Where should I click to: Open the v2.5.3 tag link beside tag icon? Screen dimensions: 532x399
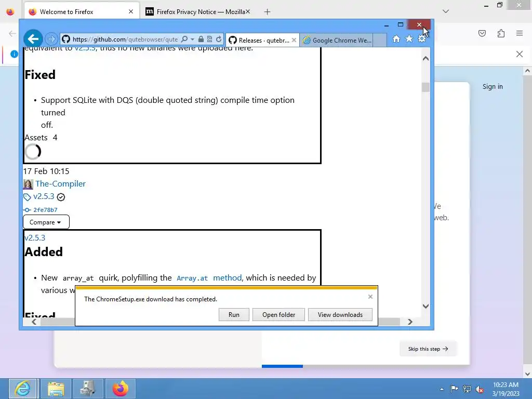[x=44, y=196]
